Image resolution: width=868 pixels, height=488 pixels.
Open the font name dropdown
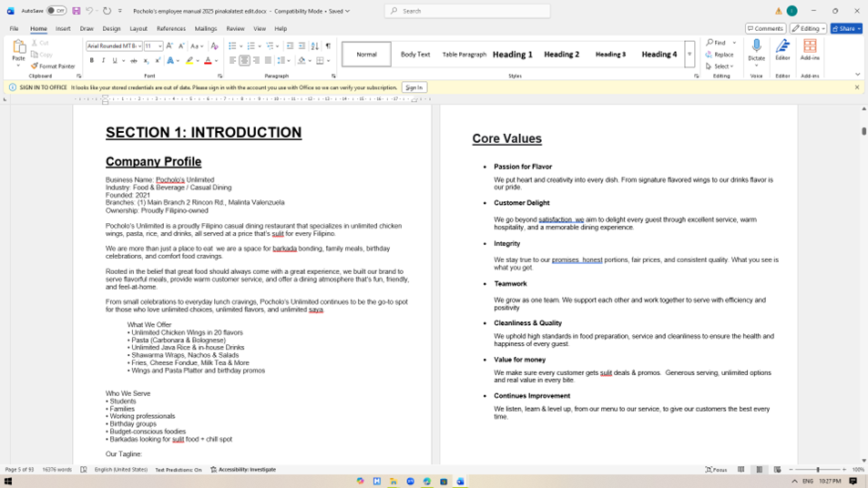[x=139, y=46]
